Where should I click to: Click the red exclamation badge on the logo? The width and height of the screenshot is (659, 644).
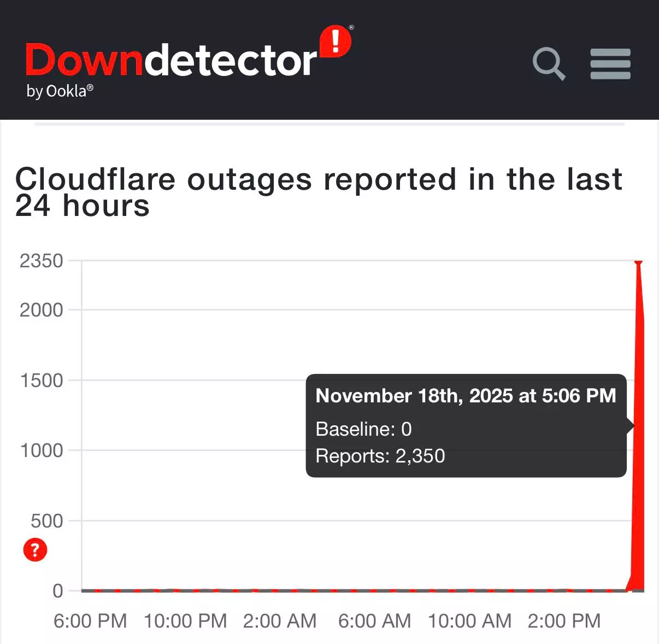click(335, 41)
